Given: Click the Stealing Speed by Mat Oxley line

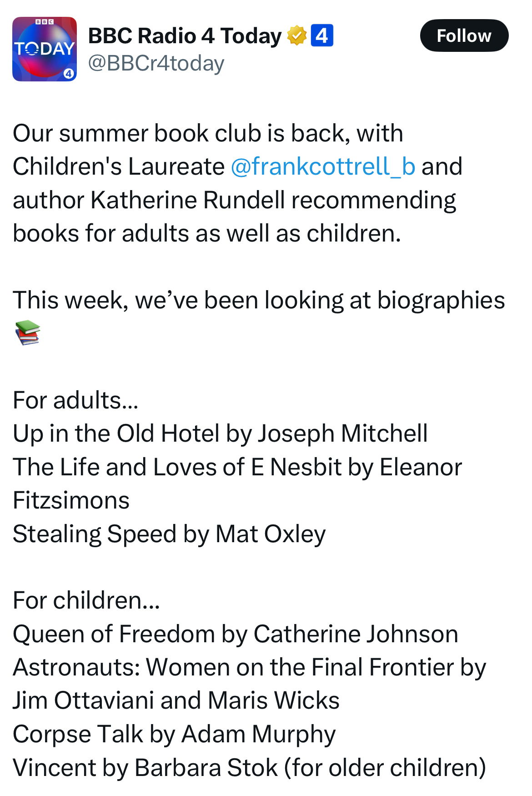Looking at the screenshot, I should (169, 534).
